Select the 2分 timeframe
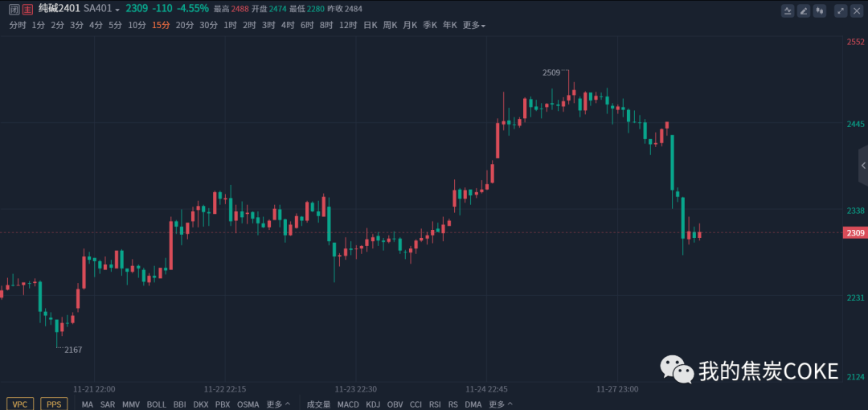Screen dimensions: 868x410 (58, 25)
